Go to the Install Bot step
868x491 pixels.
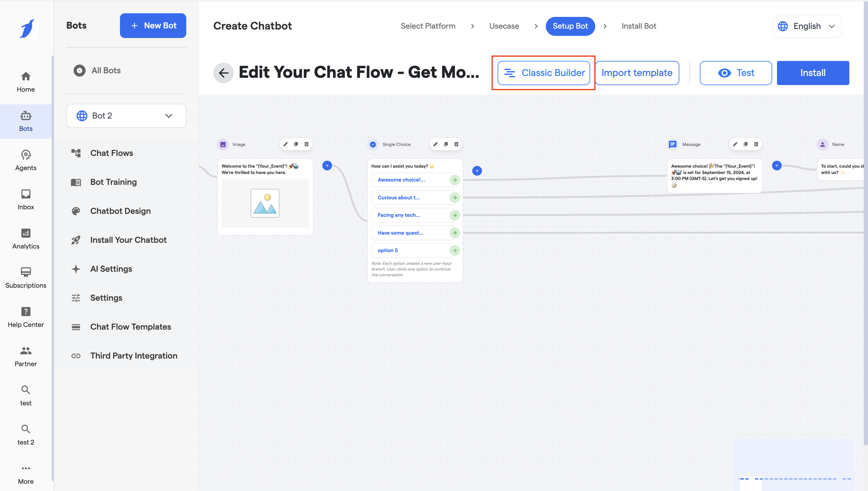[639, 26]
